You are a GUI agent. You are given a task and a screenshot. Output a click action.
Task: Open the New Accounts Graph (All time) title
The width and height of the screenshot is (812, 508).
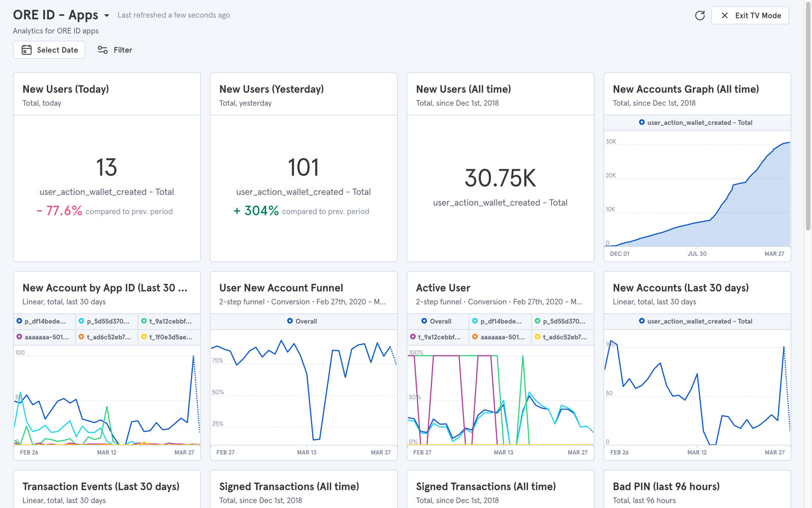tap(686, 89)
